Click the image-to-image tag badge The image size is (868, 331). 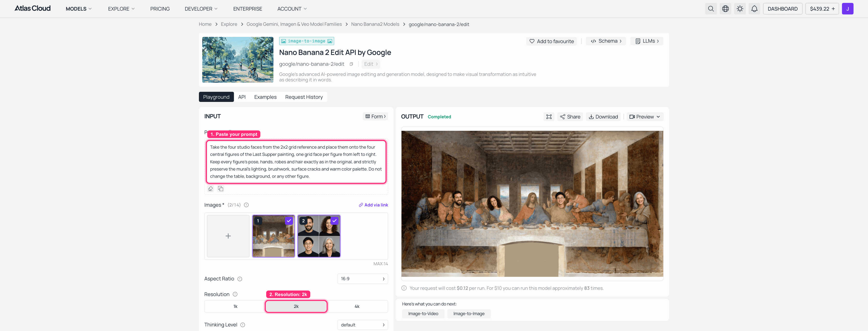pyautogui.click(x=307, y=41)
